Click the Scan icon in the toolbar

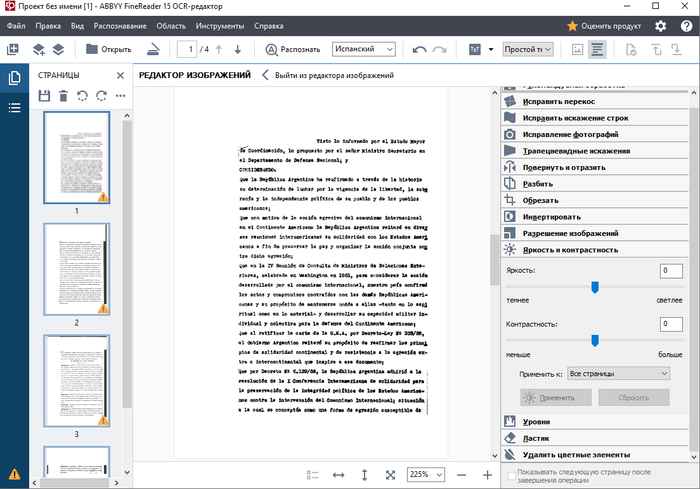pyautogui.click(x=153, y=49)
